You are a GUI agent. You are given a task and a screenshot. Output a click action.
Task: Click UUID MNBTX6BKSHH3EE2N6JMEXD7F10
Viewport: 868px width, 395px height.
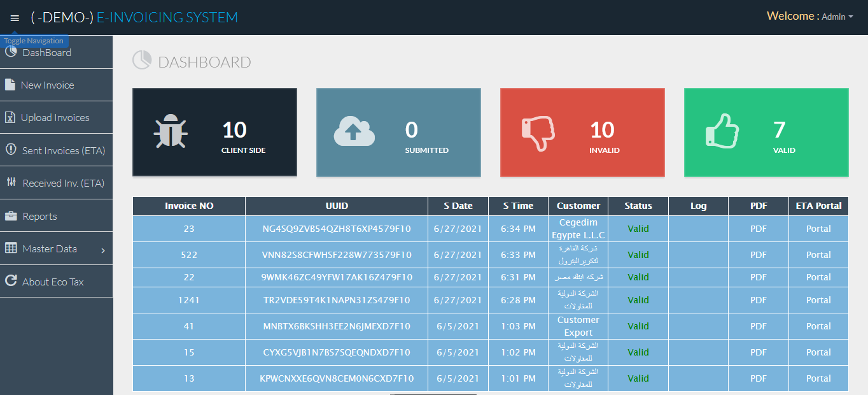(337, 326)
